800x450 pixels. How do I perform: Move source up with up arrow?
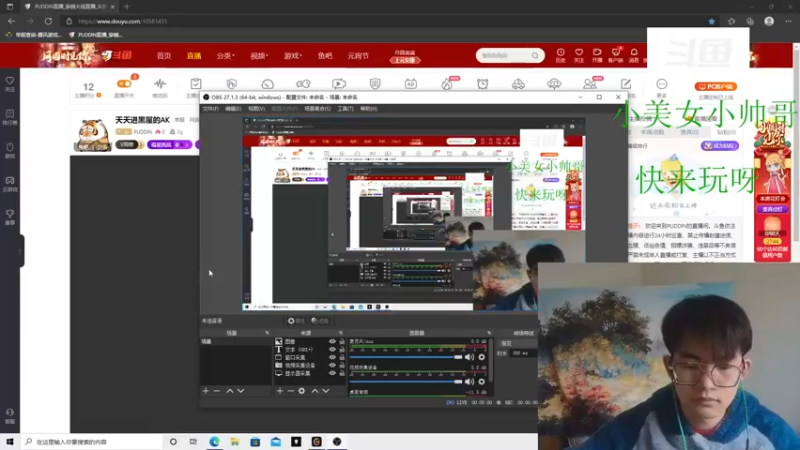[315, 391]
